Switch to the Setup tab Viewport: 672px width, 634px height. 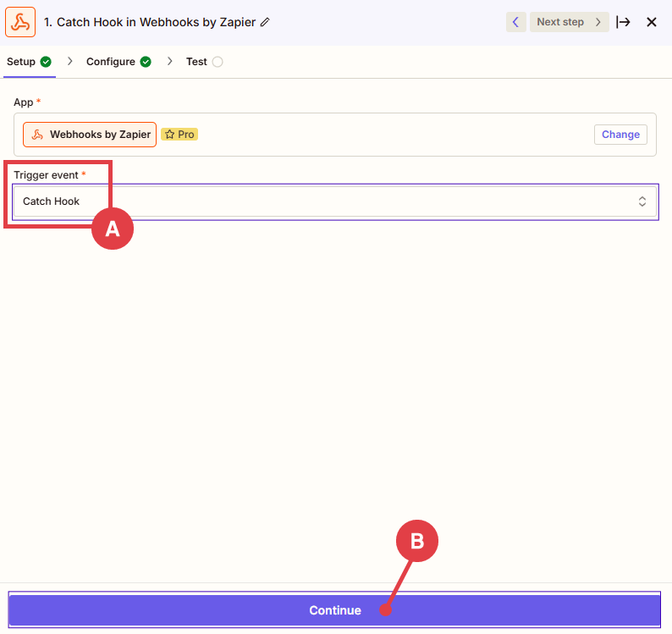coord(21,62)
